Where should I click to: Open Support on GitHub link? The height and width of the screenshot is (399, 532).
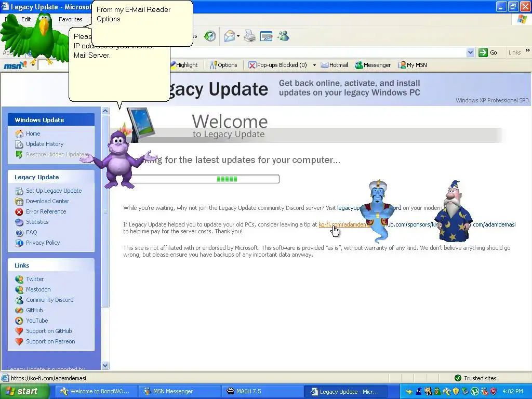49,331
